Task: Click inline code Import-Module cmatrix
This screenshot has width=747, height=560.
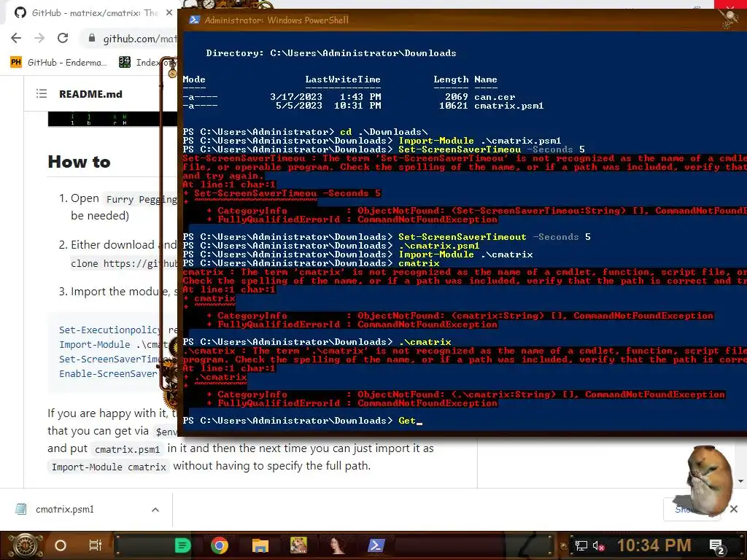Action: [x=109, y=467]
